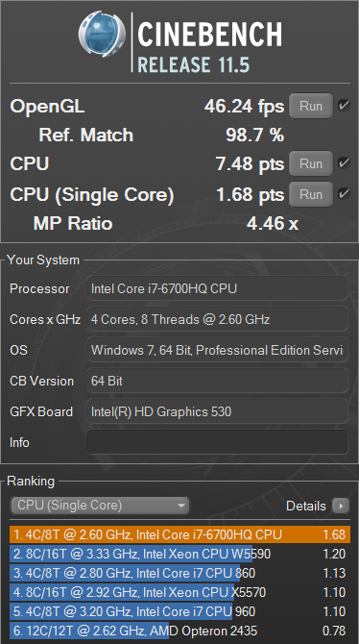This screenshot has width=359, height=644.
Task: Select the Core i7 960 ranking row
Action: click(179, 611)
